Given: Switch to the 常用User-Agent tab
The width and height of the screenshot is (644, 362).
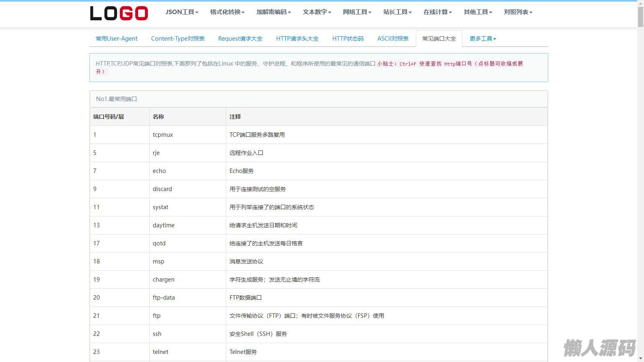Looking at the screenshot, I should pyautogui.click(x=116, y=39).
